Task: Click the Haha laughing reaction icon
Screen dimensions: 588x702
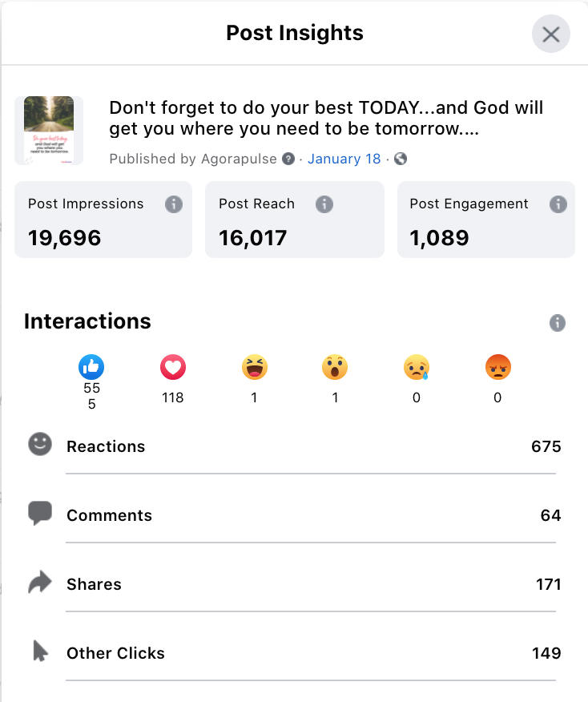Action: (x=255, y=367)
